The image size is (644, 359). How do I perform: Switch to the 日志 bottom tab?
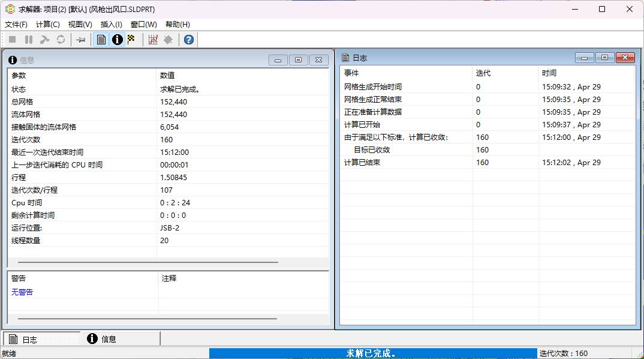tap(41, 339)
